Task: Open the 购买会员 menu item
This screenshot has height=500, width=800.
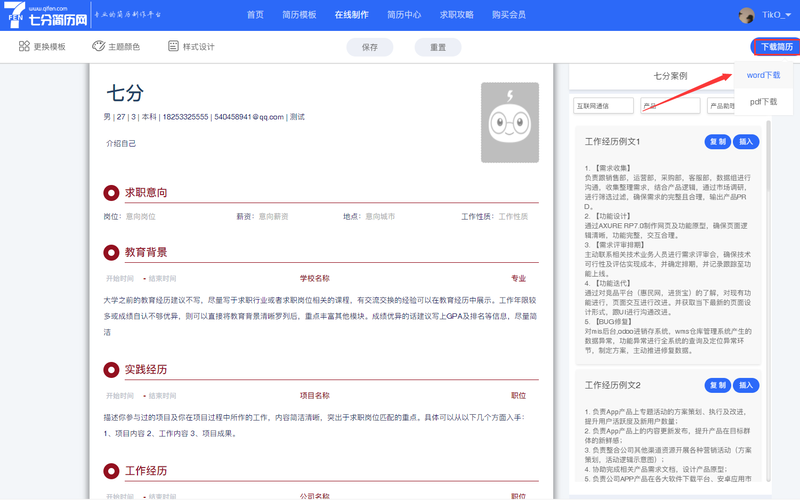Action: 509,15
